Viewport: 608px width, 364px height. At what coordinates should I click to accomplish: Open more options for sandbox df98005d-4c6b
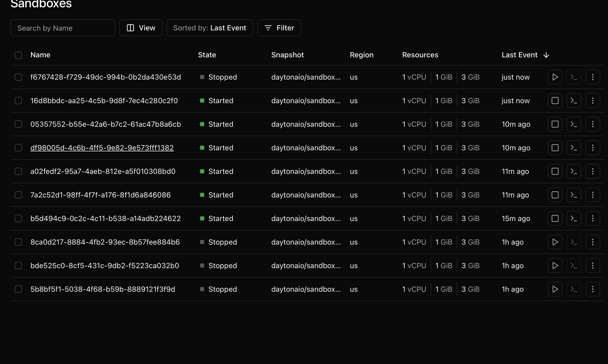click(593, 148)
